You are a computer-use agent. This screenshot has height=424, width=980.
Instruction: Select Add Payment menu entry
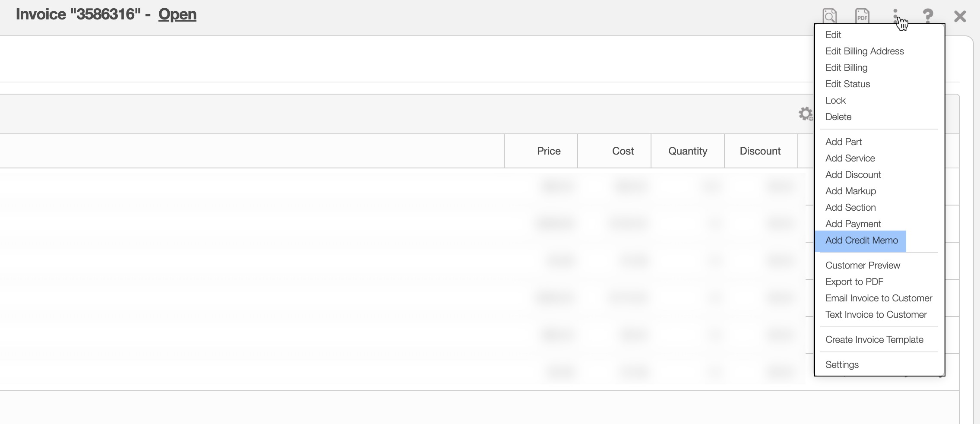[x=853, y=224]
